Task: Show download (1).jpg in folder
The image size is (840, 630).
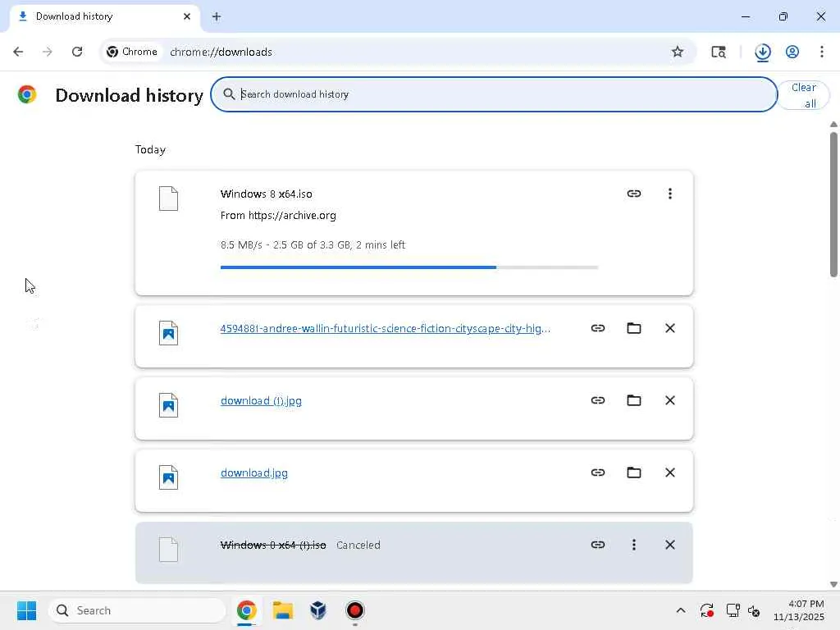Action: coord(634,400)
